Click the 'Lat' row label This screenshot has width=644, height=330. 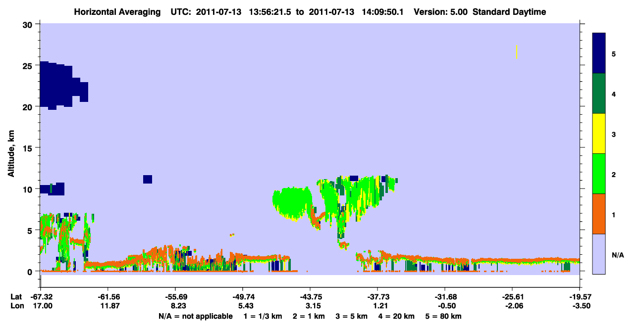click(x=16, y=297)
